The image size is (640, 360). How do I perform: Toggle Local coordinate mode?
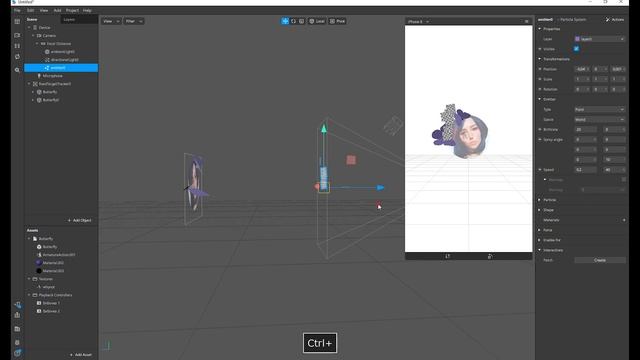click(x=317, y=21)
